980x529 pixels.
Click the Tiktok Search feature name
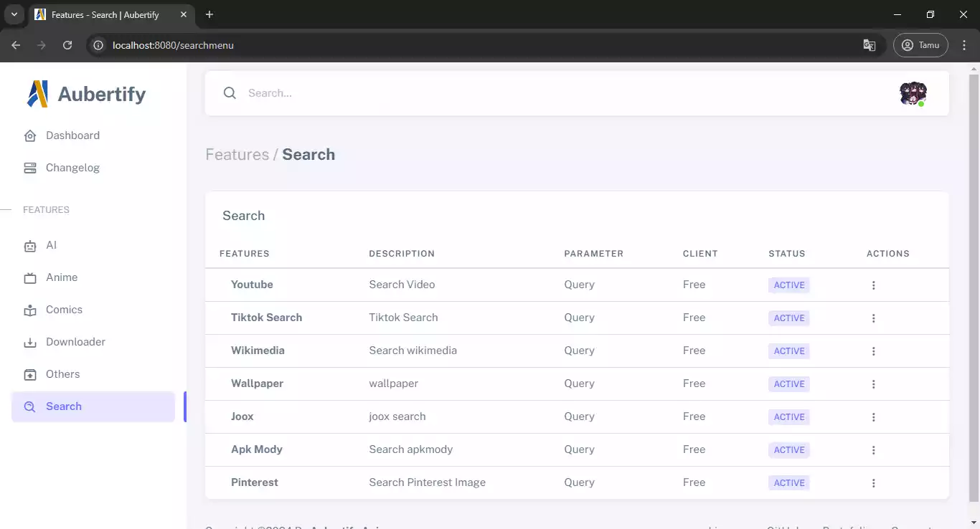click(266, 318)
